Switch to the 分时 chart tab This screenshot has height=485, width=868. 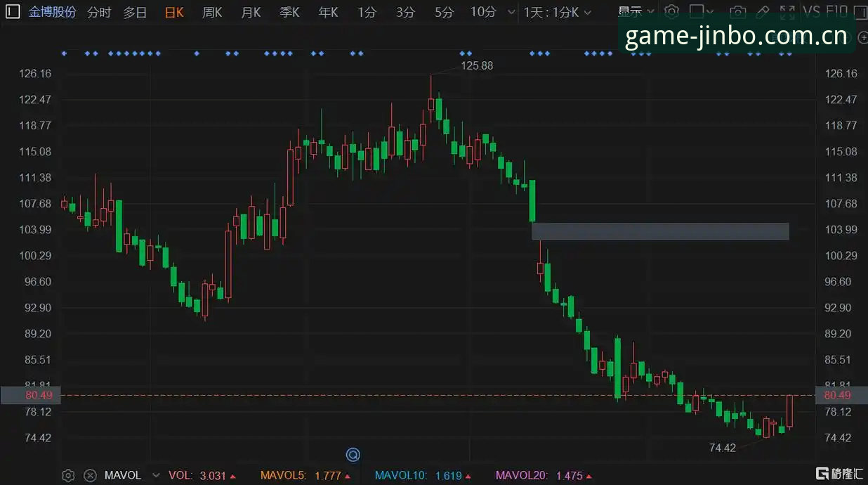pos(99,12)
